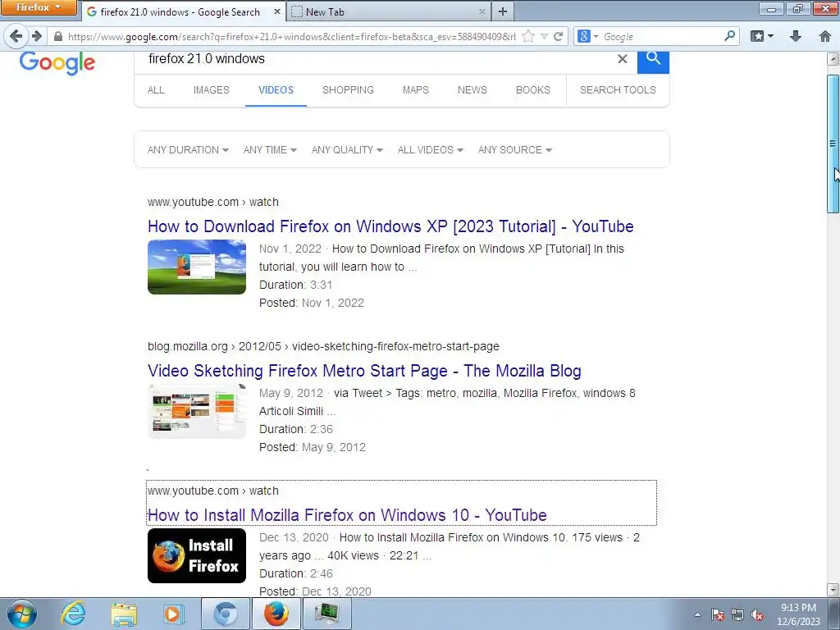Screen dimensions: 840x630
Task: Expand the ANY QUALITY filter
Action: 347,150
